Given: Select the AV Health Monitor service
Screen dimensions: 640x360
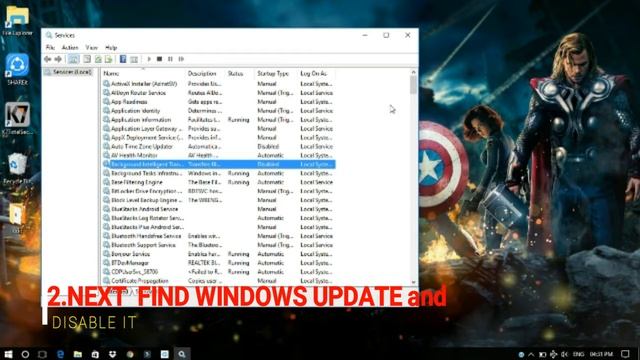Looking at the screenshot, I should (218, 156).
